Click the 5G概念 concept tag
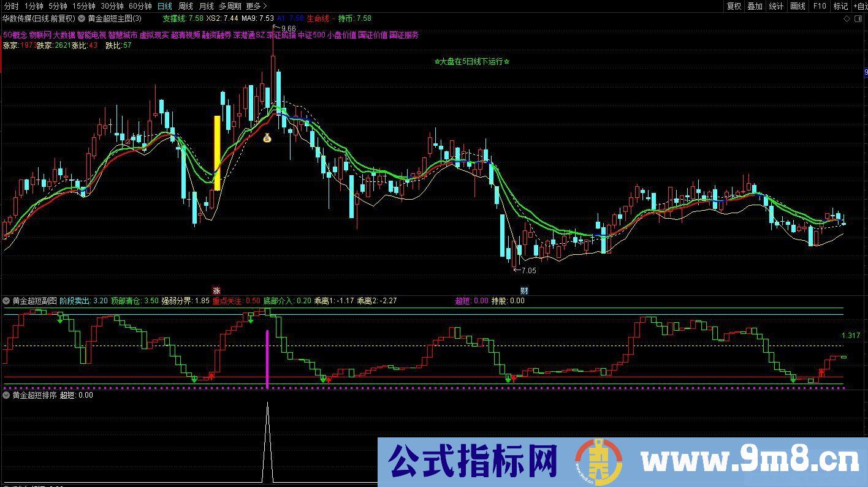This screenshot has width=868, height=487. point(15,35)
